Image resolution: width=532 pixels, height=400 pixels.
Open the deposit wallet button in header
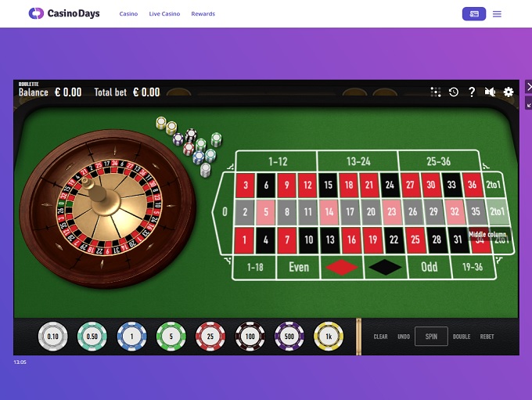[474, 14]
